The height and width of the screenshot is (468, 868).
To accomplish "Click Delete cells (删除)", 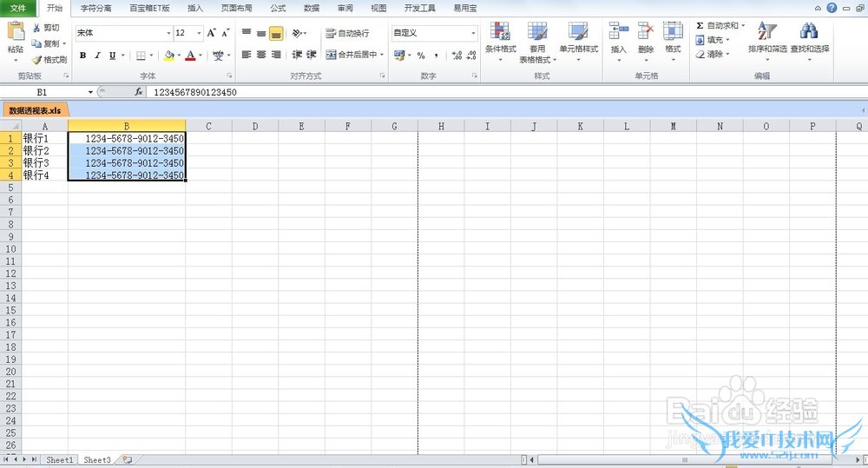I will [646, 42].
